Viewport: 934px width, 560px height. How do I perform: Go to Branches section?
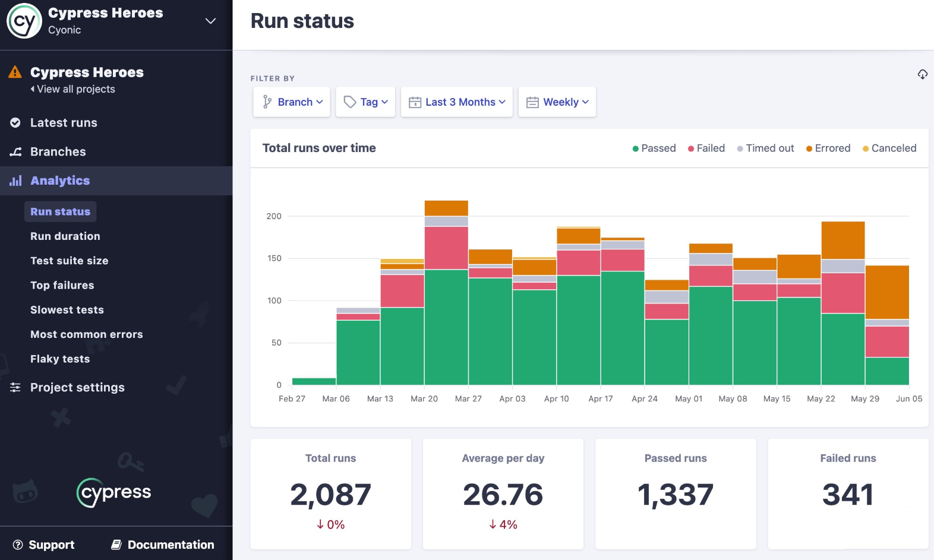58,152
